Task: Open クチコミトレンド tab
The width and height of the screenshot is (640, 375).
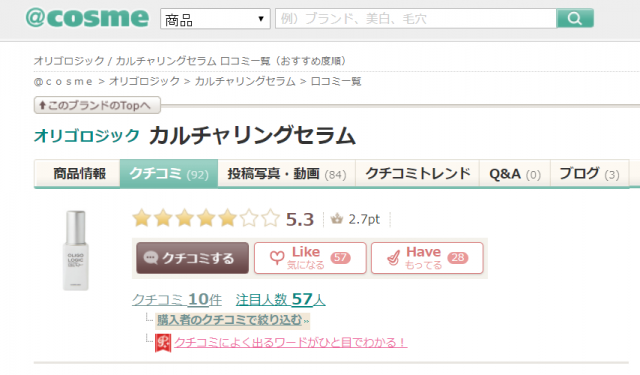Action: tap(418, 174)
